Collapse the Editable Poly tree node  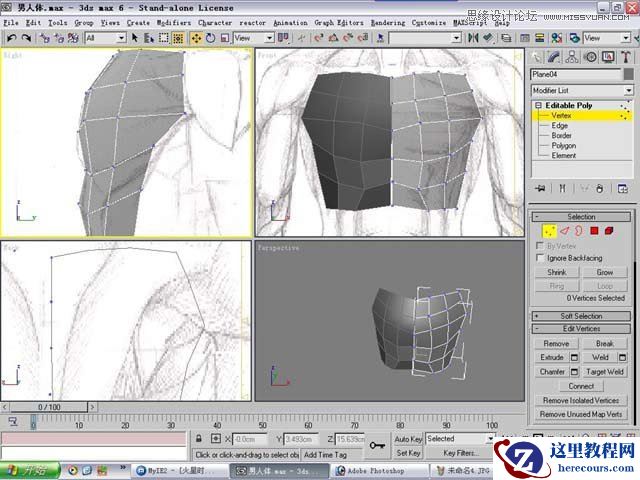tap(538, 105)
